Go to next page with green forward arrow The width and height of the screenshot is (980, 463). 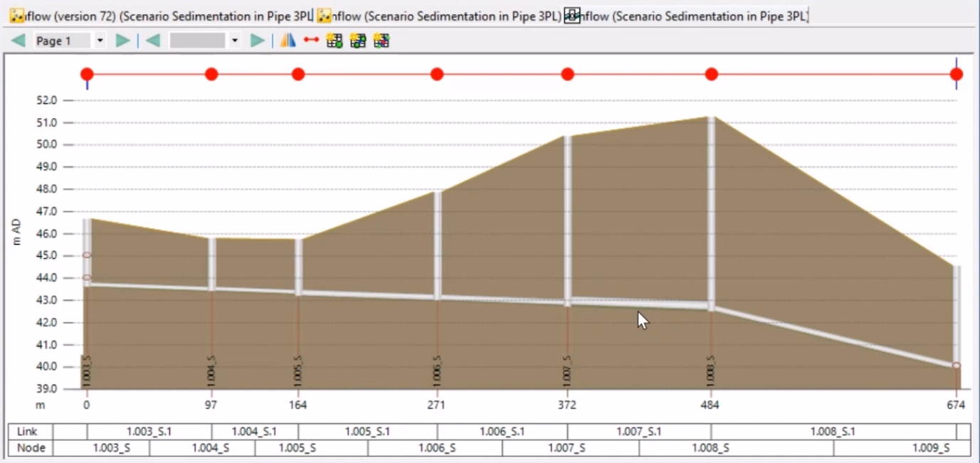(x=121, y=41)
